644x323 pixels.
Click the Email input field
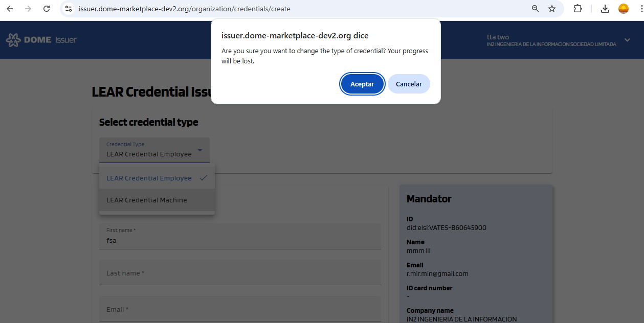coord(240,309)
